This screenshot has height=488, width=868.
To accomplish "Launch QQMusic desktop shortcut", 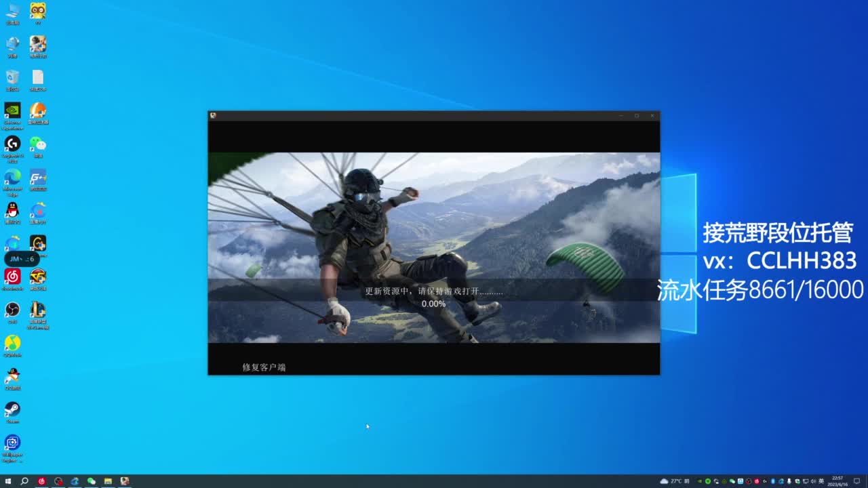I will pos(12,346).
